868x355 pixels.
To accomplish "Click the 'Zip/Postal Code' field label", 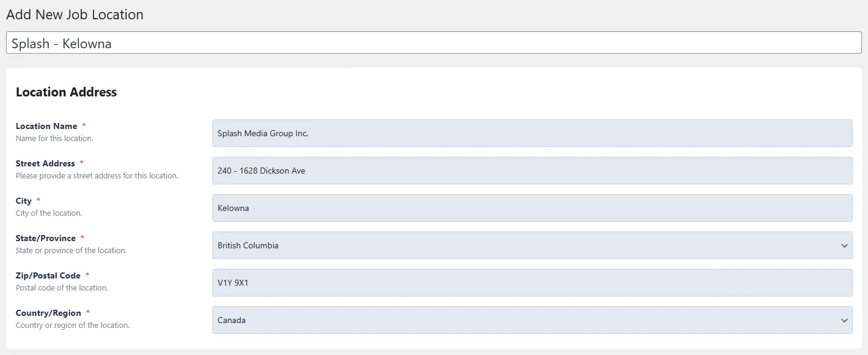I will click(48, 275).
